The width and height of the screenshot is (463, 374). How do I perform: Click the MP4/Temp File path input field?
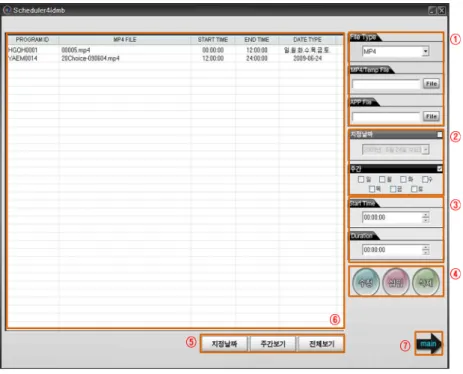tap(386, 84)
